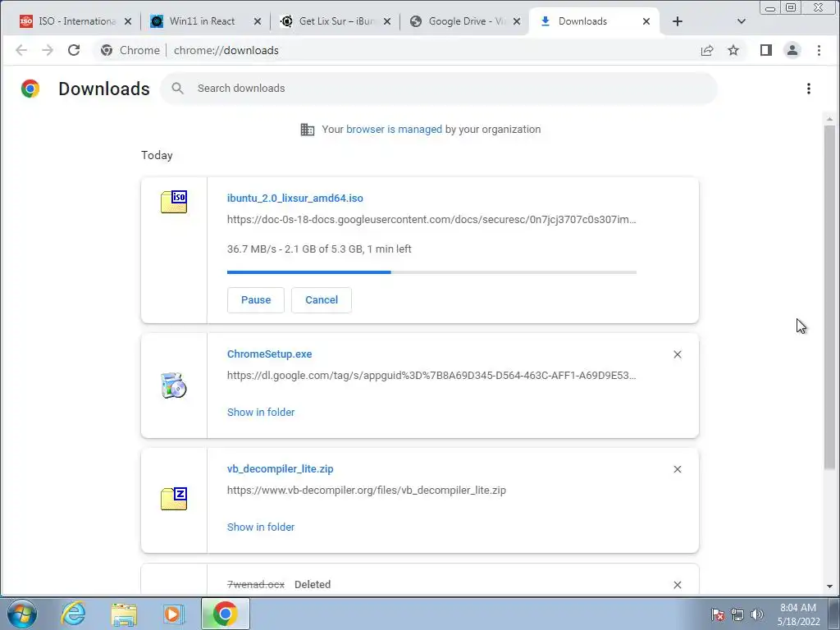Viewport: 840px width, 630px height.
Task: Share this page using the share icon
Action: click(x=707, y=50)
